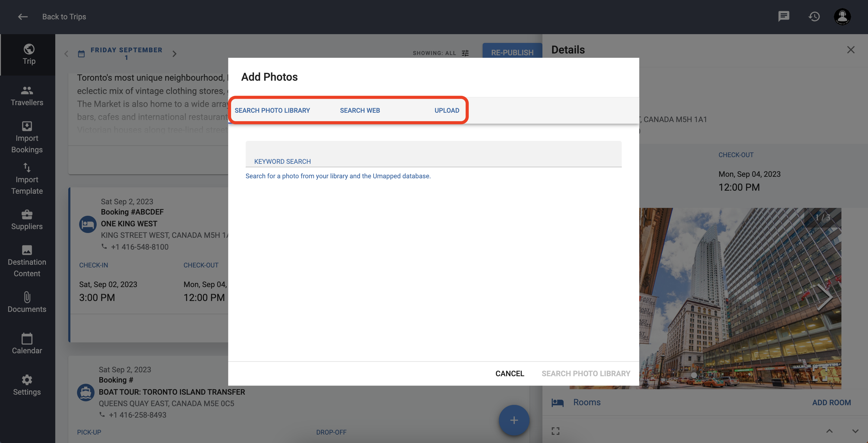868x443 pixels.
Task: Click the DROP-OFF label
Action: [x=331, y=432]
